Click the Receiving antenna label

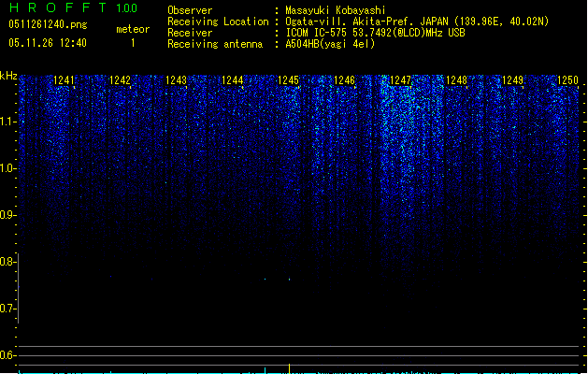point(215,44)
